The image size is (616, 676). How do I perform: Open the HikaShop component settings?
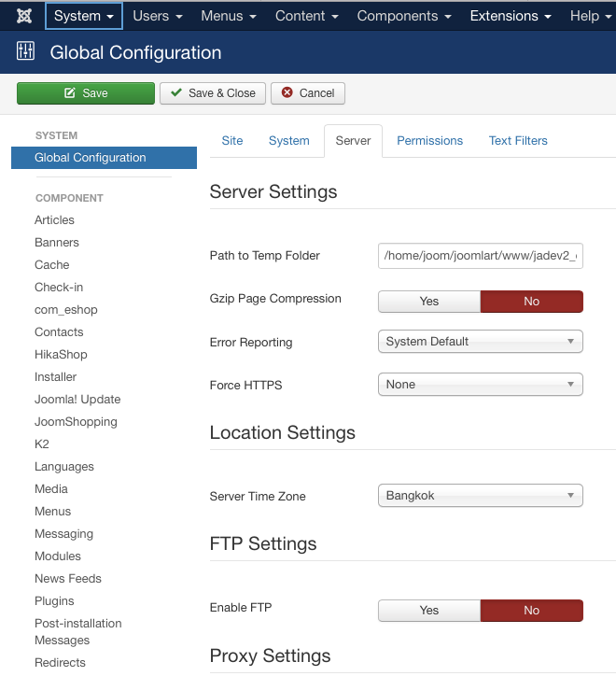pyautogui.click(x=61, y=355)
